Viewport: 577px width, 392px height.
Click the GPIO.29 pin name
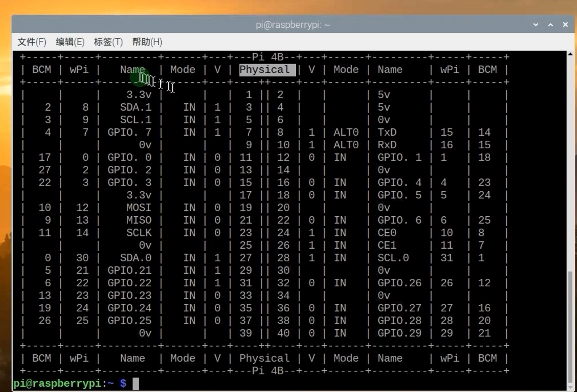[x=399, y=333]
